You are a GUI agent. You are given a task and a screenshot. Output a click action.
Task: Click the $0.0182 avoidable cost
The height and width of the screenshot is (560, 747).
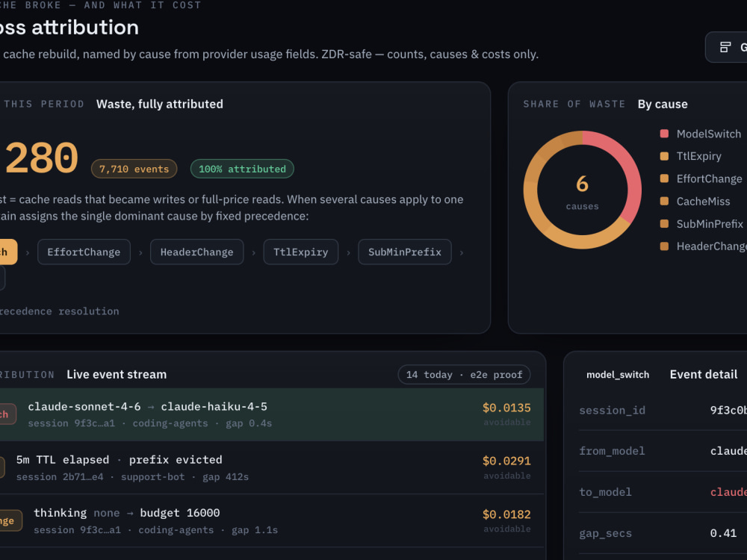pos(506,514)
